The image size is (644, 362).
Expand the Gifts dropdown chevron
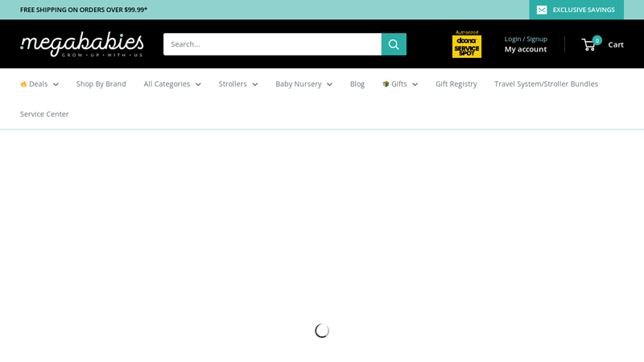click(415, 84)
